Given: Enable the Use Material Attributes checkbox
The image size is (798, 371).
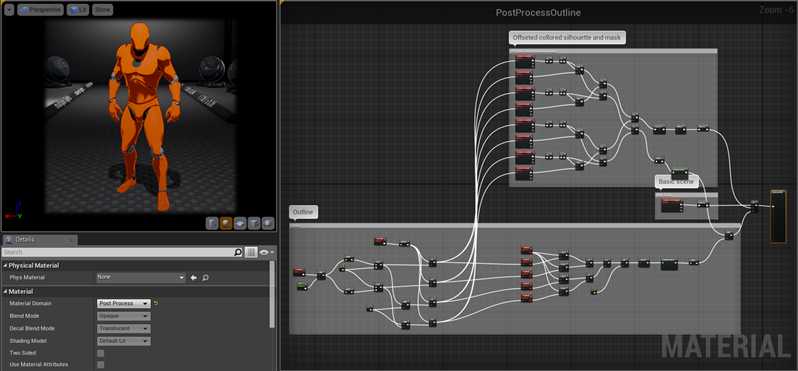Looking at the screenshot, I should (101, 364).
